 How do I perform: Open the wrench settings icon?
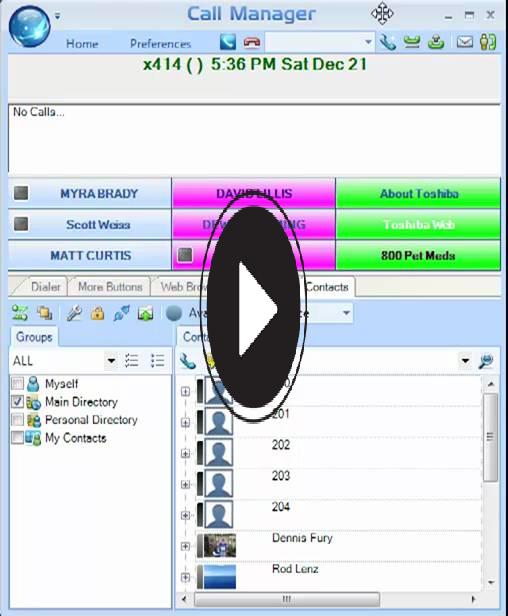point(74,313)
